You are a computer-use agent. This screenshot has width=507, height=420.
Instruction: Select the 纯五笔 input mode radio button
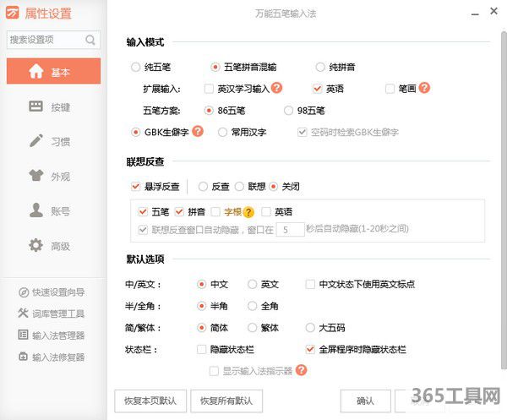(137, 67)
